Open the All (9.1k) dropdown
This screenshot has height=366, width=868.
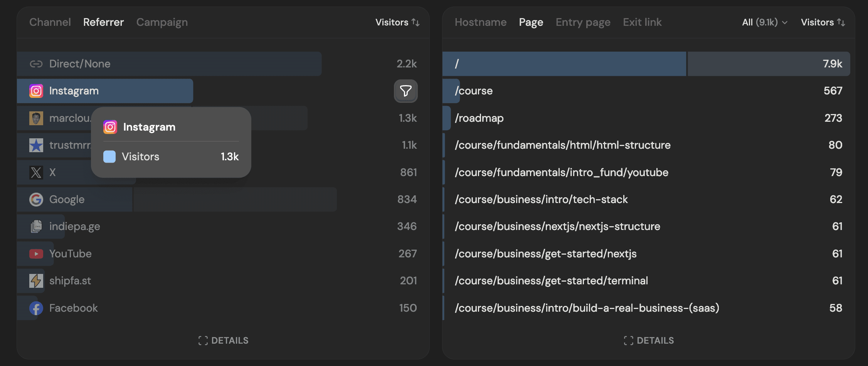click(x=765, y=22)
